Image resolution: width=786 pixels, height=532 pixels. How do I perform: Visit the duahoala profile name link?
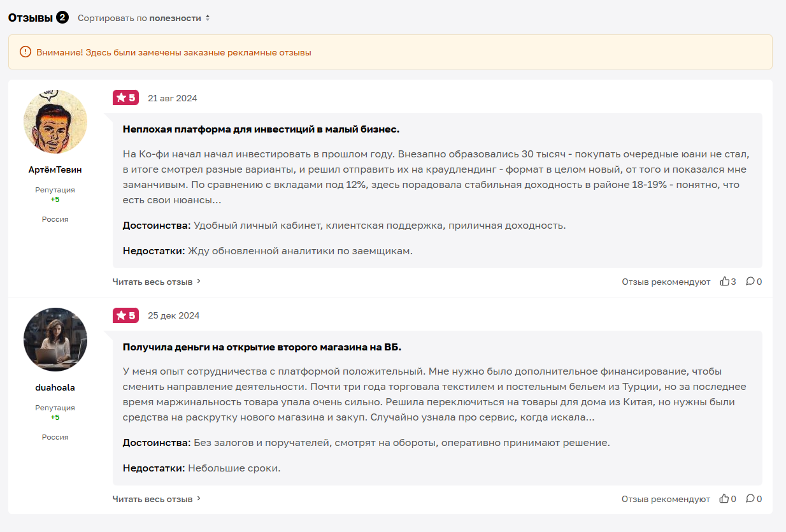55,387
